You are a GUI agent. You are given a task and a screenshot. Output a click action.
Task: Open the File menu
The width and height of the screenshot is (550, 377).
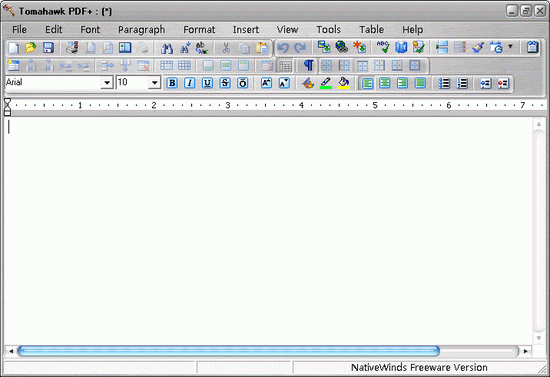[x=19, y=30]
